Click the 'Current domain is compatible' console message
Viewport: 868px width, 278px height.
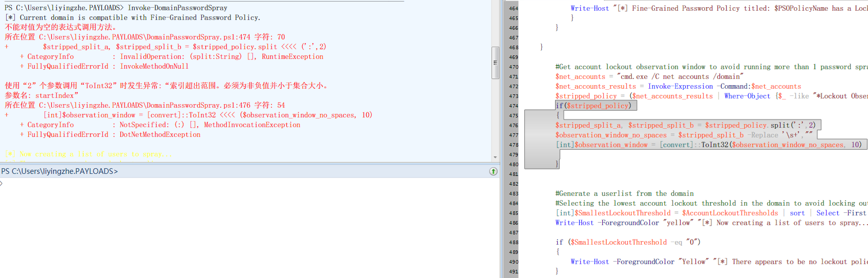click(133, 17)
